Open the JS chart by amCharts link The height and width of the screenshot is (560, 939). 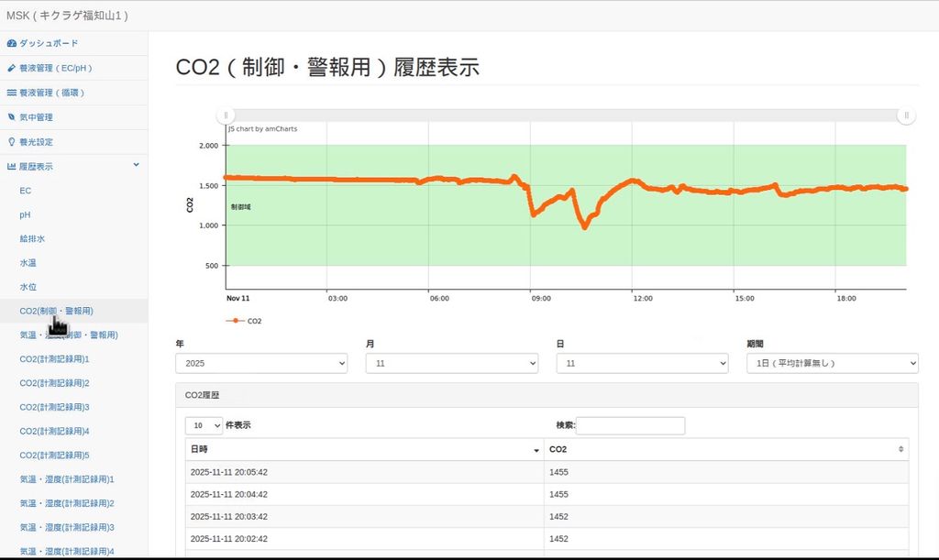click(262, 129)
